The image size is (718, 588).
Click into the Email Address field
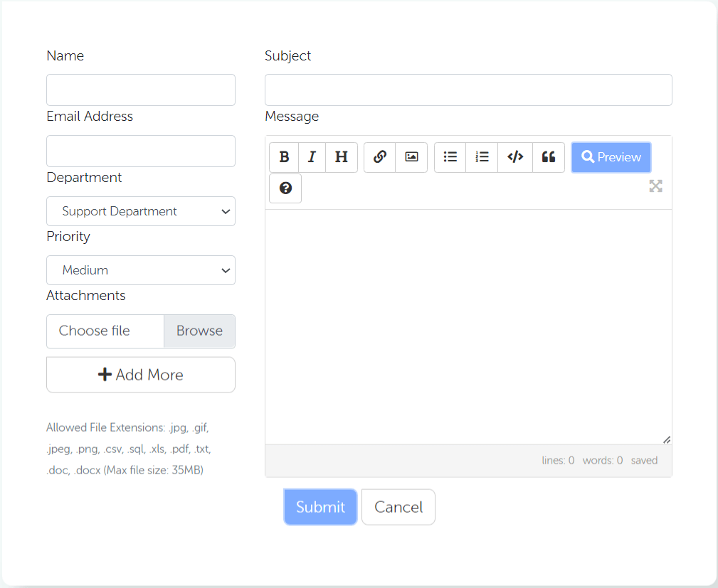click(141, 151)
